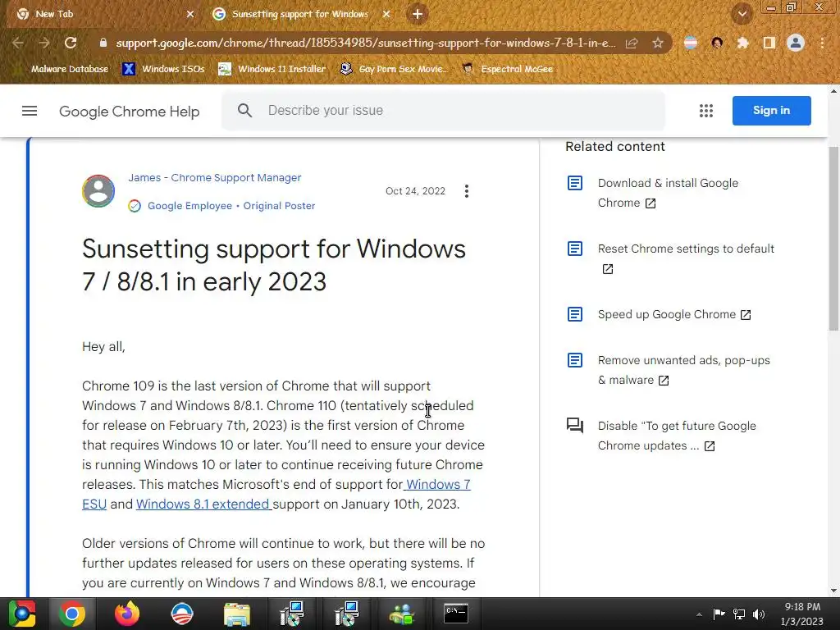This screenshot has width=840, height=630.
Task: Focus the Describe your issue field
Action: point(443,111)
